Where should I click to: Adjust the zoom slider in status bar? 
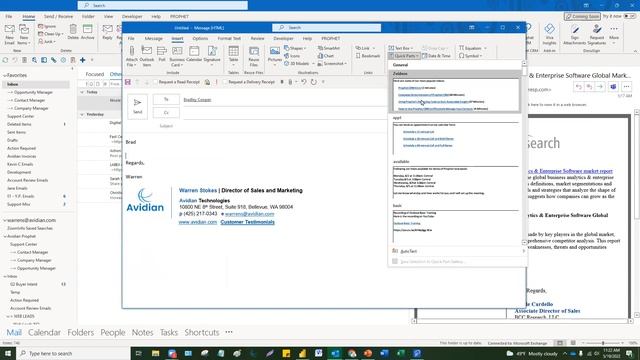coord(603,343)
